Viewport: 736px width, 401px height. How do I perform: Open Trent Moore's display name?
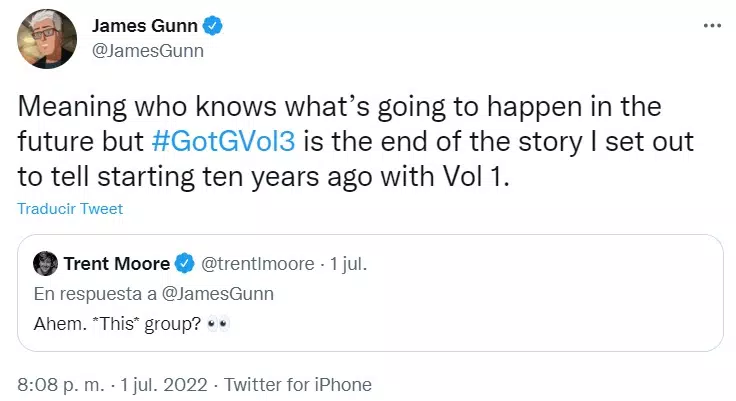(x=117, y=264)
